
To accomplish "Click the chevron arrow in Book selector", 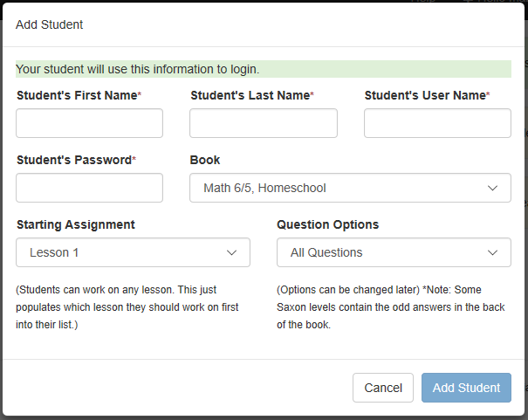I will tap(492, 188).
